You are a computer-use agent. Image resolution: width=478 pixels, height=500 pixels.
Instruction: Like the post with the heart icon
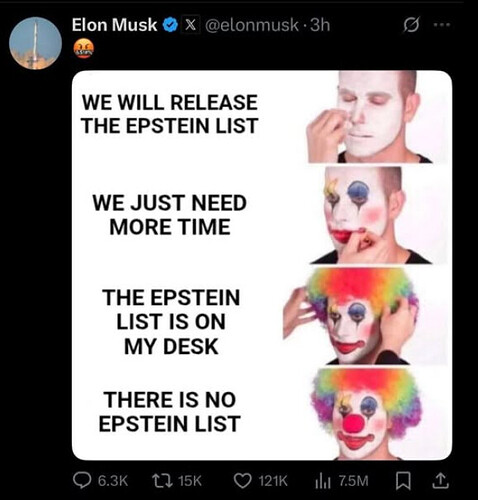242,480
